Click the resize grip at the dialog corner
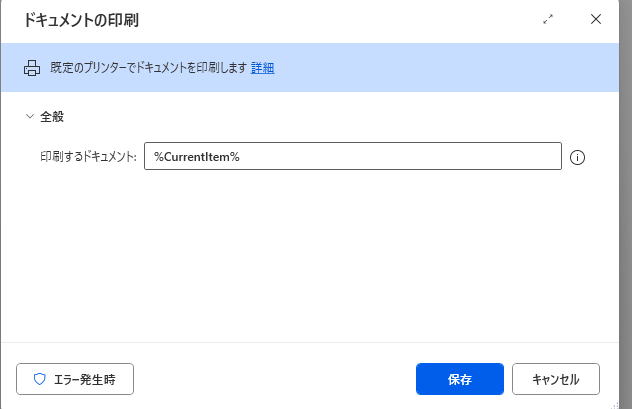The width and height of the screenshot is (632, 409). click(x=615, y=405)
